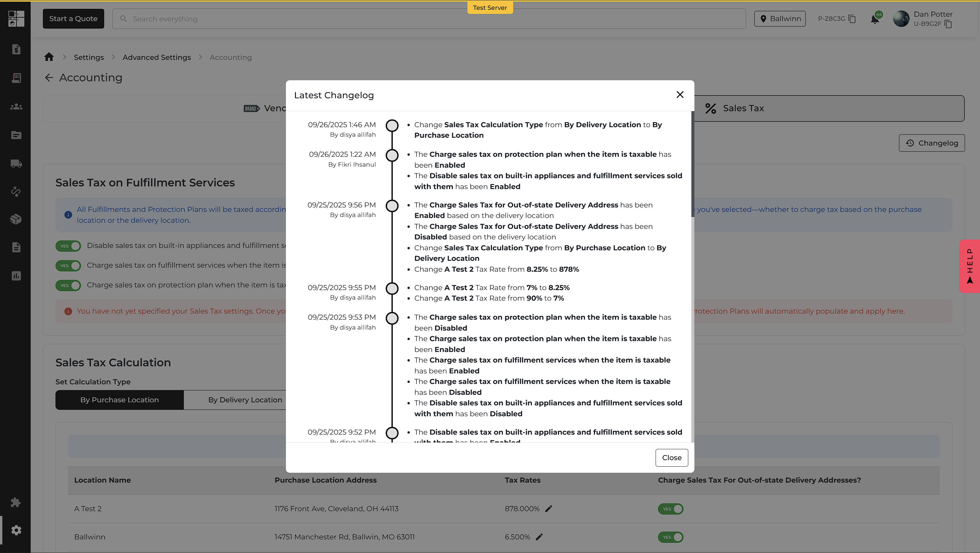
Task: Copy the P-Z8C3G code
Action: coord(852,19)
